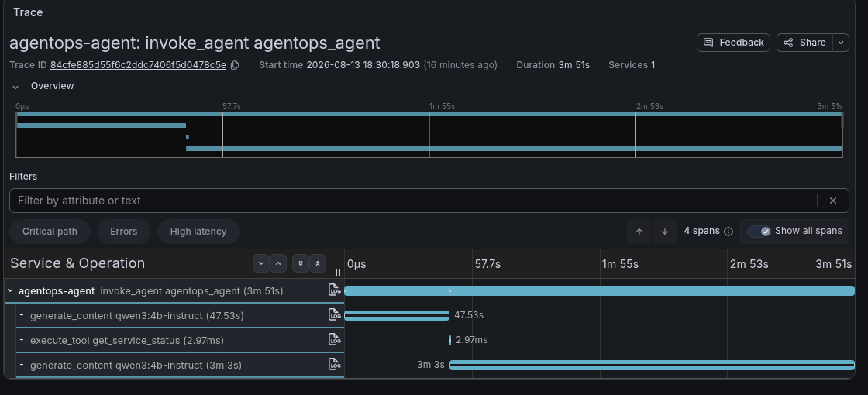Click the 3m 51s root span timeline bar

[x=600, y=290]
